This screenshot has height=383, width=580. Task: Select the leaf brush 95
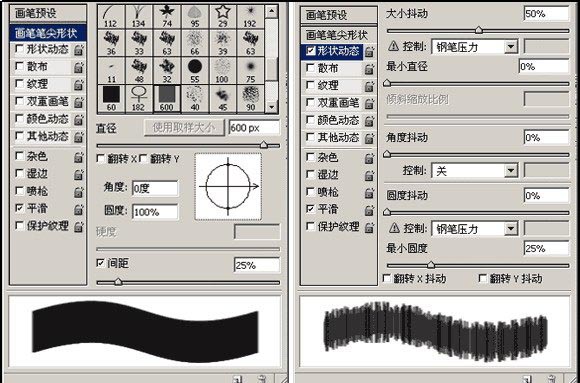point(195,16)
